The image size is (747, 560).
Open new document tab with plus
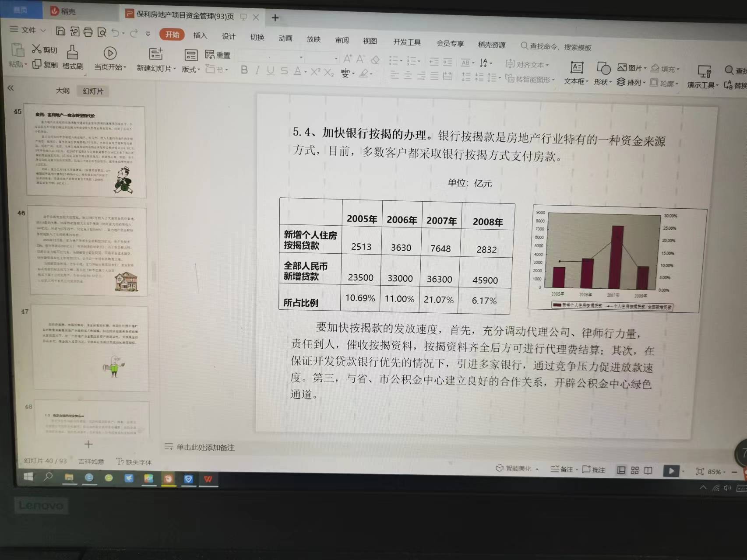click(x=275, y=17)
